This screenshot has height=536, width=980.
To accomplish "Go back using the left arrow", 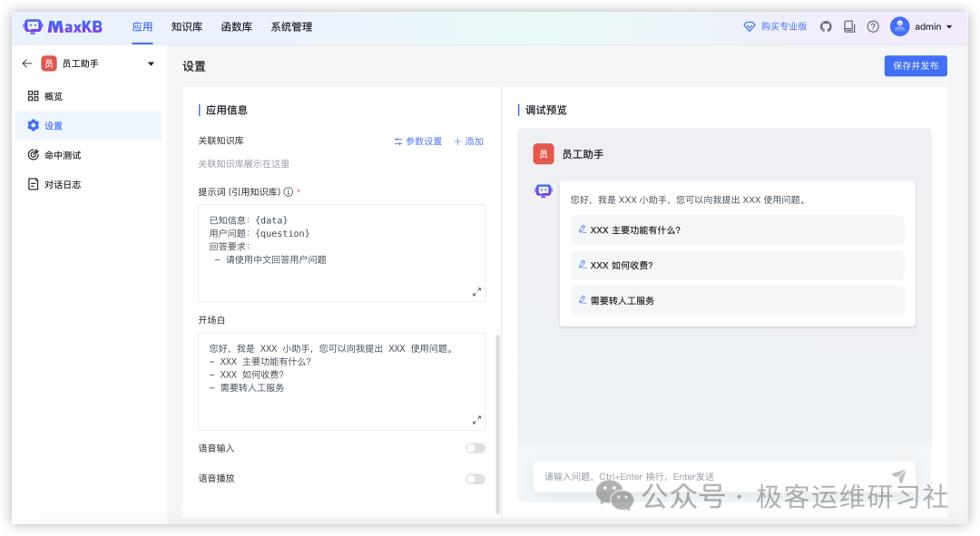I will pos(27,63).
